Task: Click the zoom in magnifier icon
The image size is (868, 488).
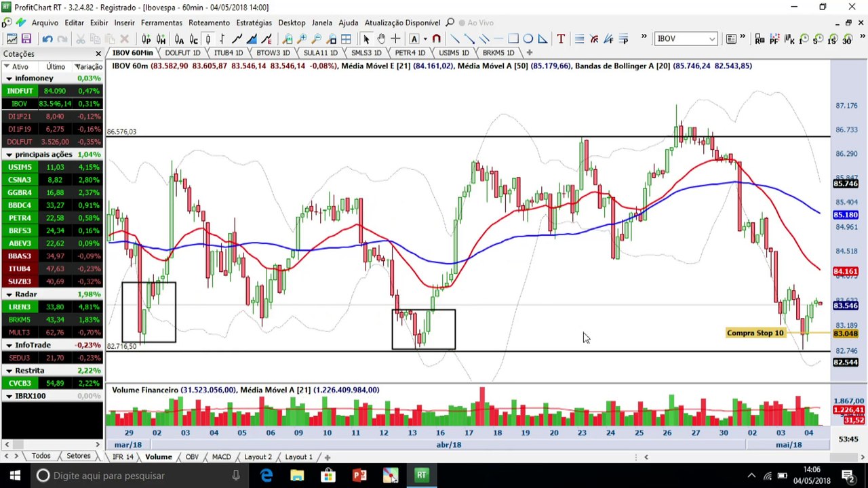Action: click(302, 39)
